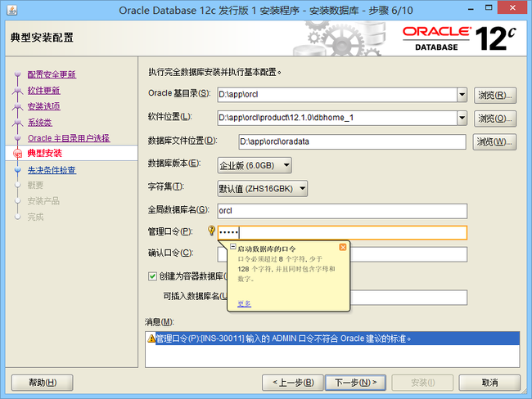Image resolution: width=532 pixels, height=399 pixels.
Task: Focus the Oracle 基目录 path field
Action: pos(337,95)
